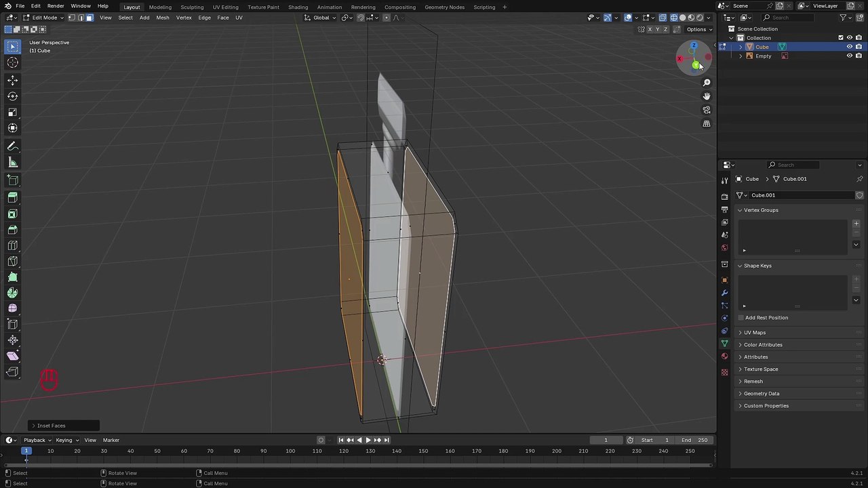
Task: Toggle the camera view icon
Action: click(707, 110)
